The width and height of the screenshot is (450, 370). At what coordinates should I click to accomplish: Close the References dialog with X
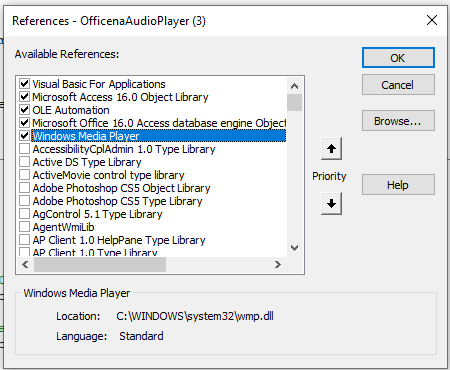coord(432,20)
